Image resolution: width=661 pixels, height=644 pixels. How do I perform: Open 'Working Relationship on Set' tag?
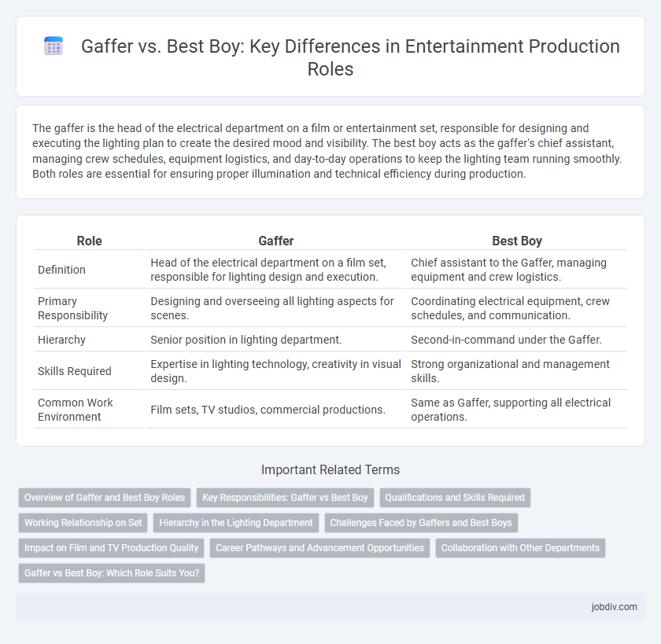pyautogui.click(x=83, y=523)
